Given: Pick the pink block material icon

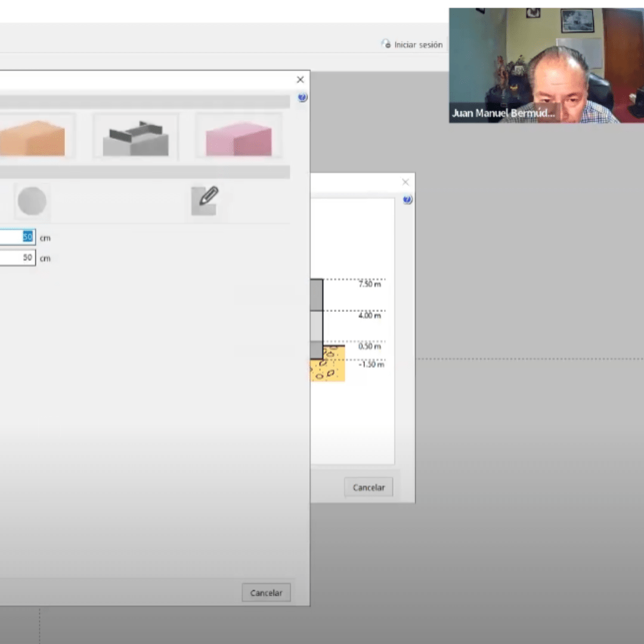Looking at the screenshot, I should click(x=239, y=137).
